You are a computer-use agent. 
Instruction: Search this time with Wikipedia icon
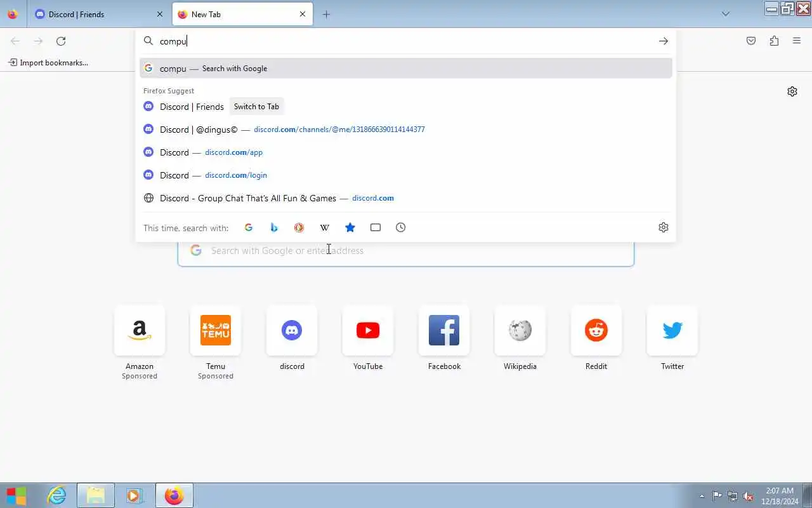(325, 227)
